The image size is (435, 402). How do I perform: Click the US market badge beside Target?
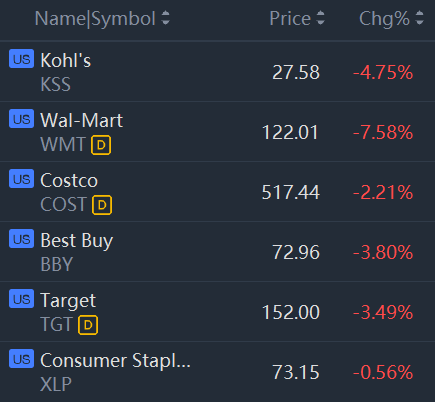(x=21, y=299)
